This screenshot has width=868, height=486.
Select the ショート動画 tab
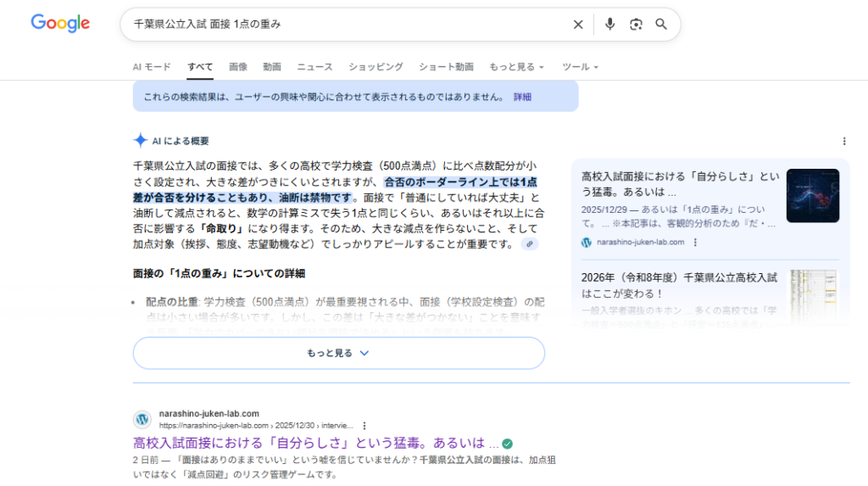[446, 67]
